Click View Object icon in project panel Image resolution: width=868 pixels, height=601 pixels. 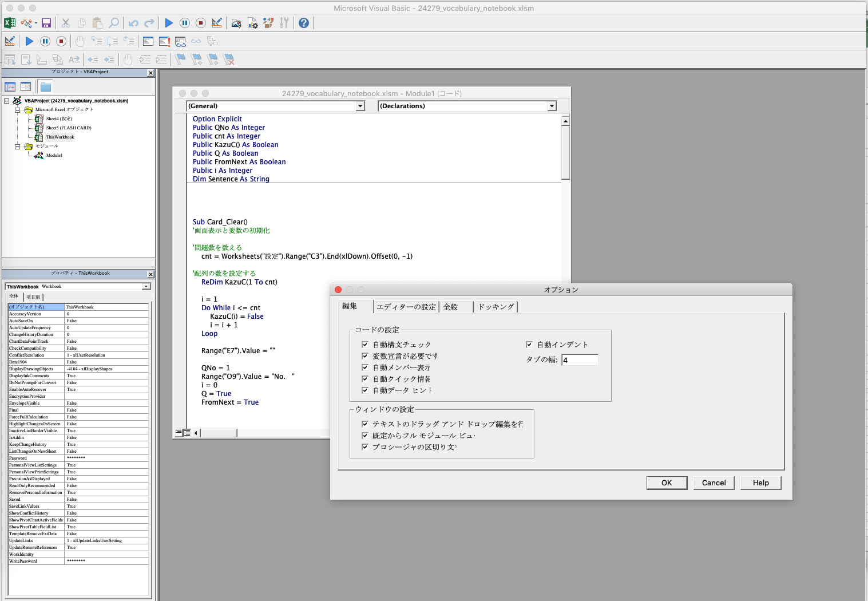click(26, 87)
